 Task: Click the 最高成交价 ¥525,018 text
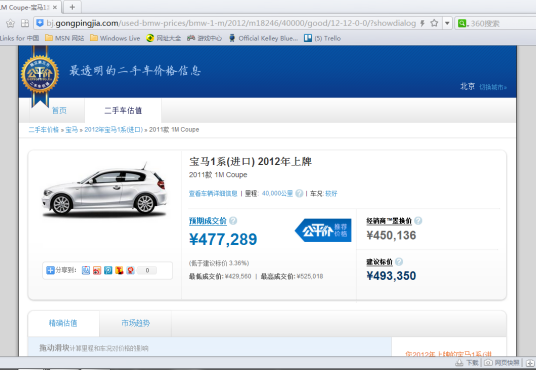tap(292, 276)
